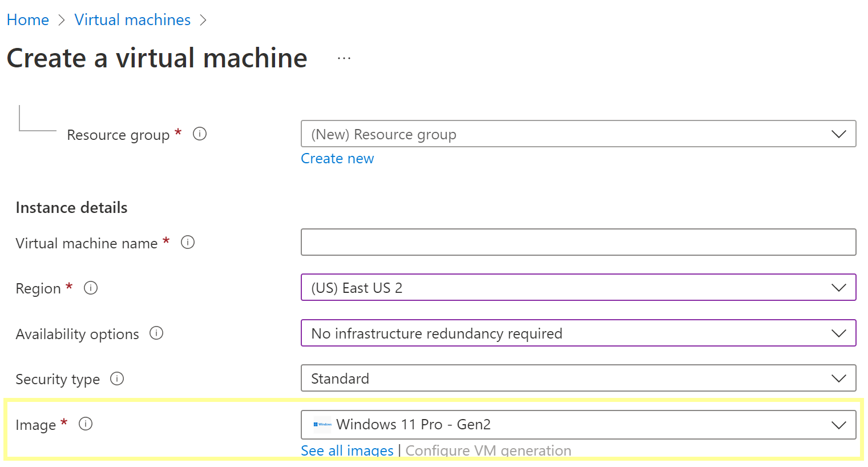The image size is (868, 467).
Task: Show info tooltip for Image
Action: click(86, 424)
